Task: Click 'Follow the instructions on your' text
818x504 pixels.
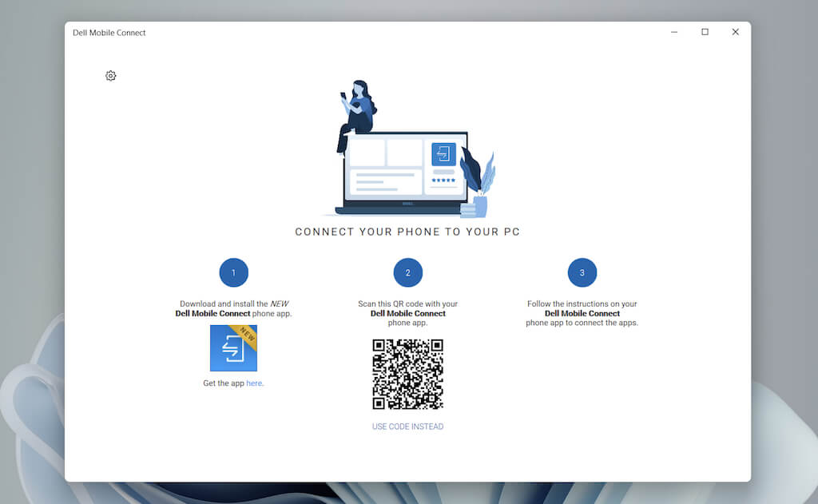Action: [582, 304]
